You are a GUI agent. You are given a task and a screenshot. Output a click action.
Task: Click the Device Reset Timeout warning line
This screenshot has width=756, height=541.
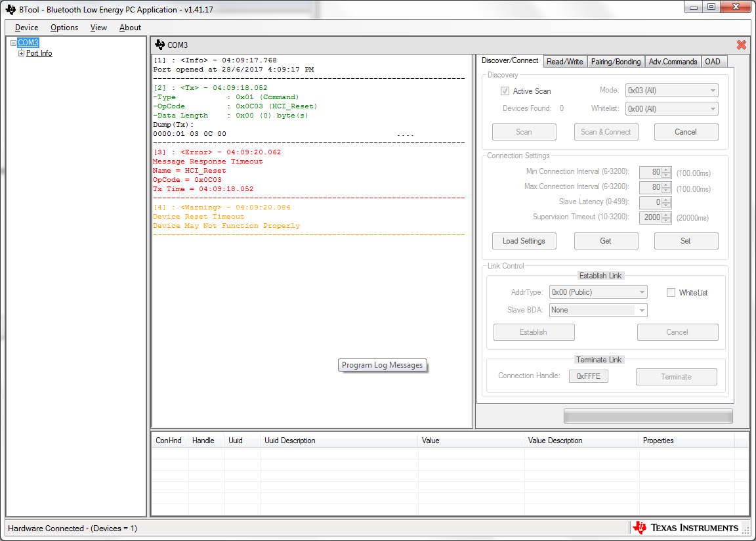click(199, 217)
